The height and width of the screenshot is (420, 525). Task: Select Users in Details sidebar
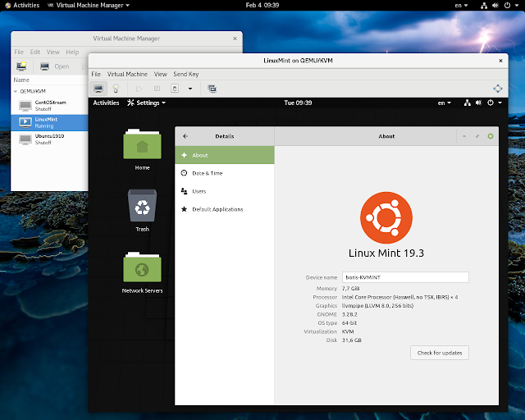(x=224, y=191)
